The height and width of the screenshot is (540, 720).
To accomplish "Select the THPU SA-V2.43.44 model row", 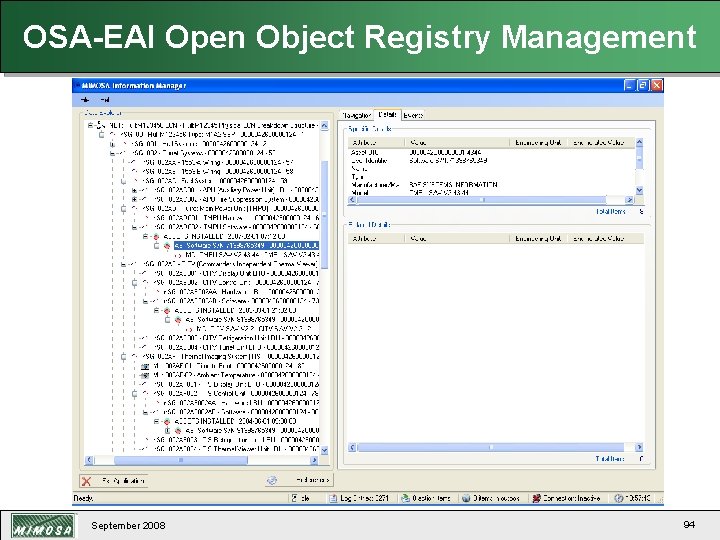I will click(x=252, y=255).
